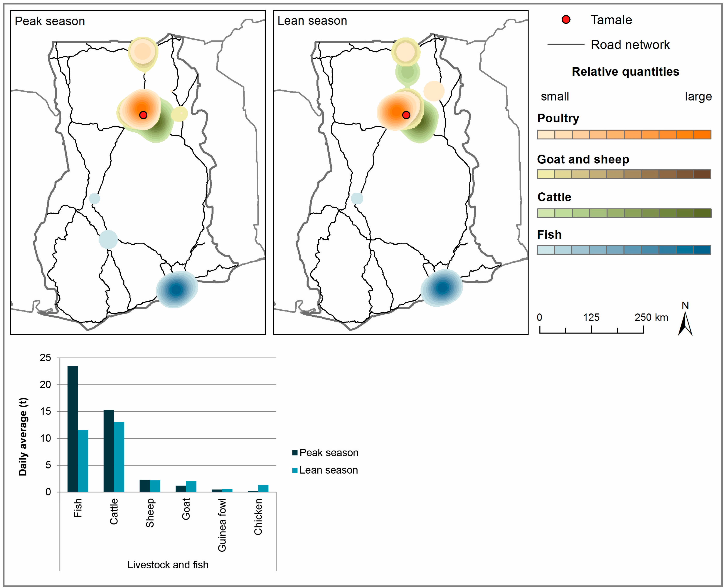Image resolution: width=727 pixels, height=588 pixels.
Task: Click the Peak season legend square in the chart
Action: coord(295,452)
